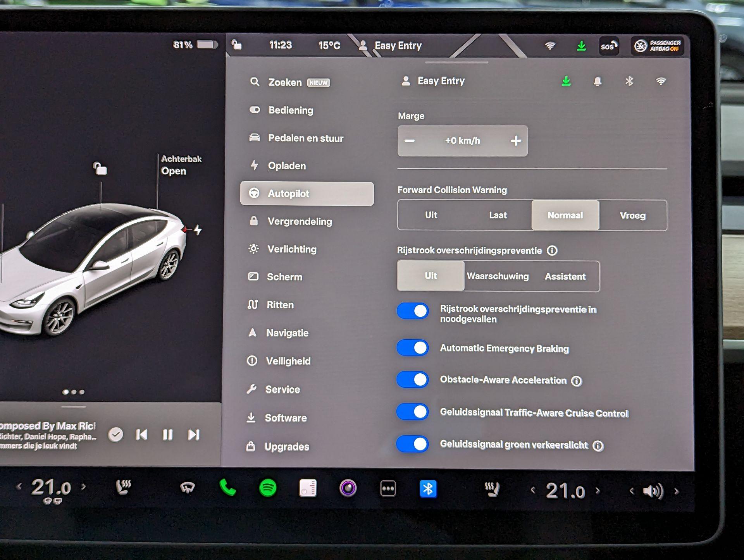Set Forward Collision Warning to Normaal

coord(565,215)
